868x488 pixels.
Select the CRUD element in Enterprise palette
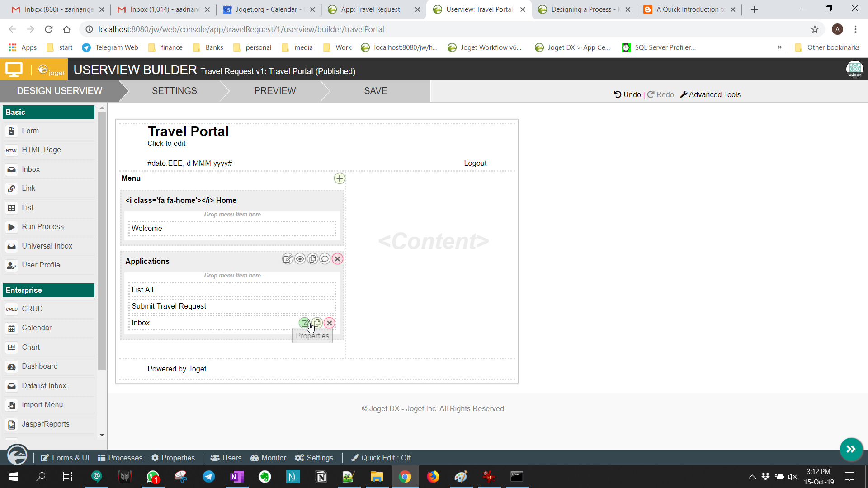(x=32, y=309)
